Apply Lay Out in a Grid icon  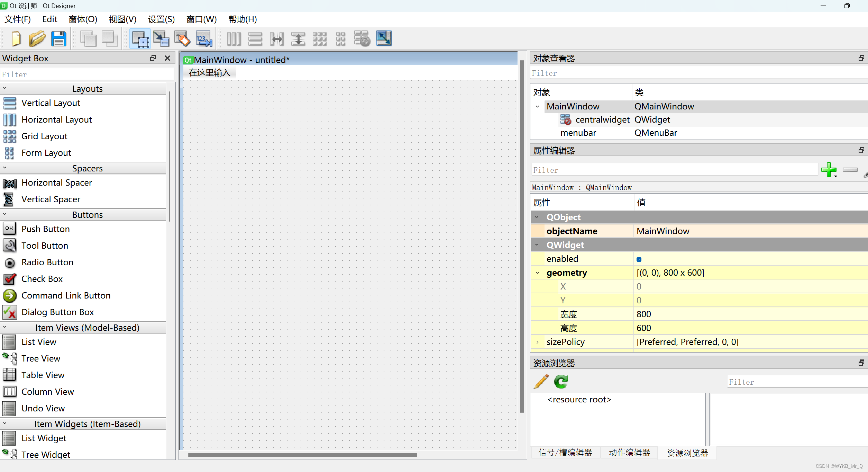pyautogui.click(x=319, y=38)
